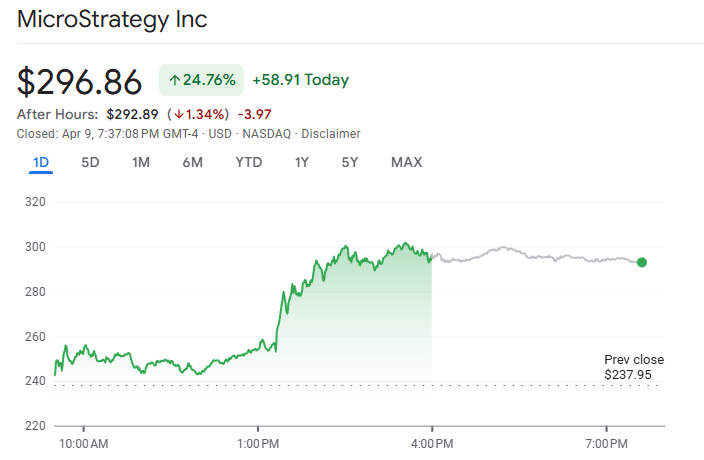The height and width of the screenshot is (460, 704).
Task: Select the 1D time range tab
Action: tap(41, 162)
